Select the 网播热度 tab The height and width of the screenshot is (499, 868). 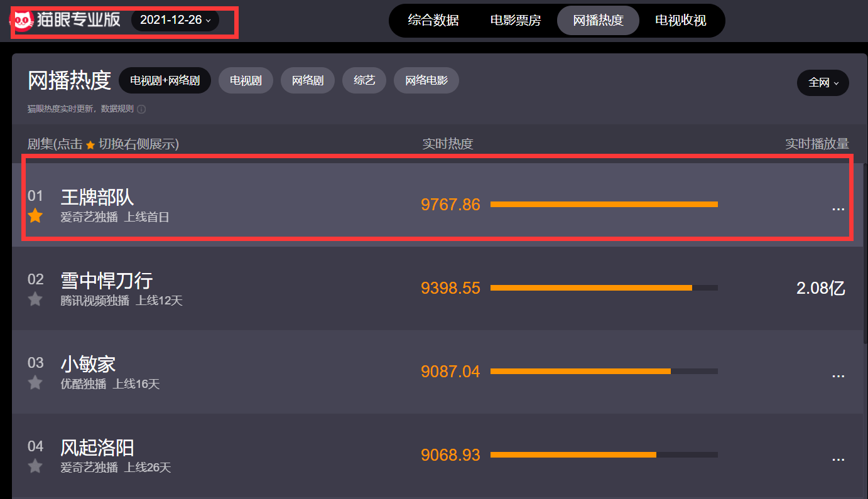pyautogui.click(x=598, y=20)
